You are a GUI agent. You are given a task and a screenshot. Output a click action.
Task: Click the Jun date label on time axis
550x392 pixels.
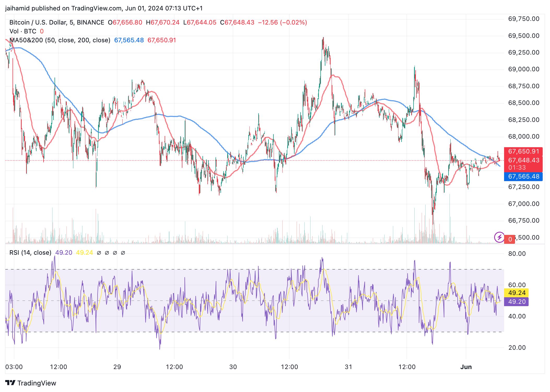466,367
